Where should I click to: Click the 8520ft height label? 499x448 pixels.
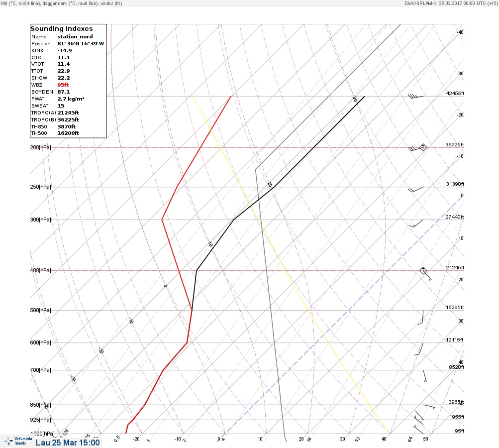coord(456,367)
